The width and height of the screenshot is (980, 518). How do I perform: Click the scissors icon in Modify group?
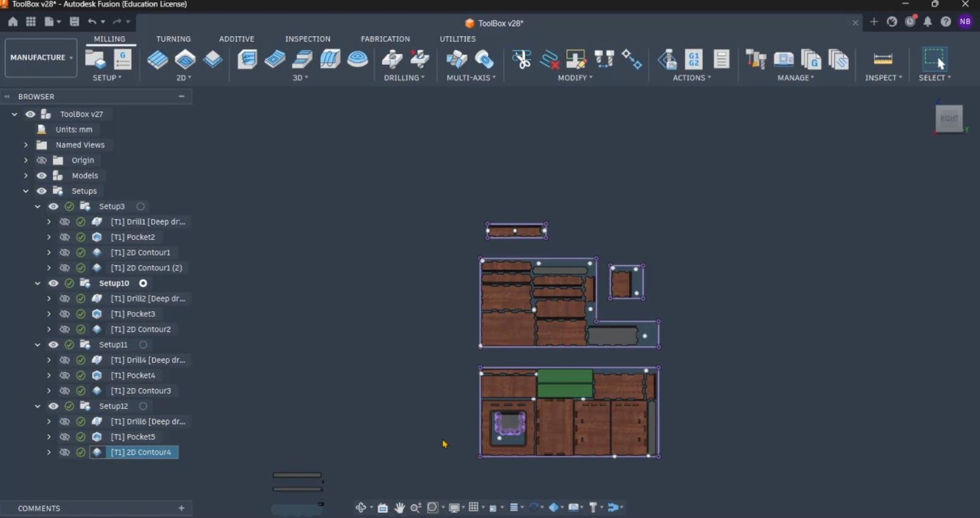coord(521,59)
